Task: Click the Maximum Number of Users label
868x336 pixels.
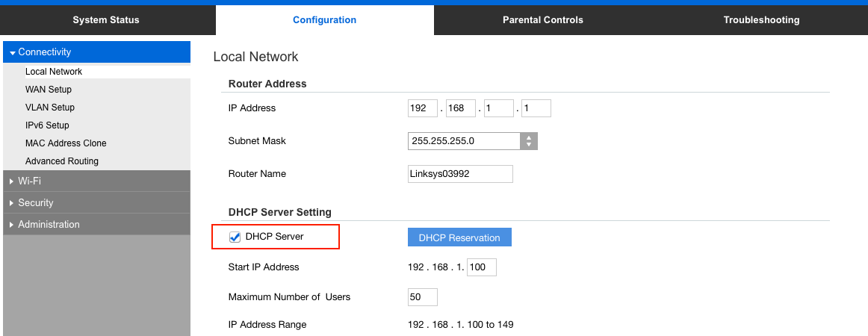Action: click(x=289, y=296)
